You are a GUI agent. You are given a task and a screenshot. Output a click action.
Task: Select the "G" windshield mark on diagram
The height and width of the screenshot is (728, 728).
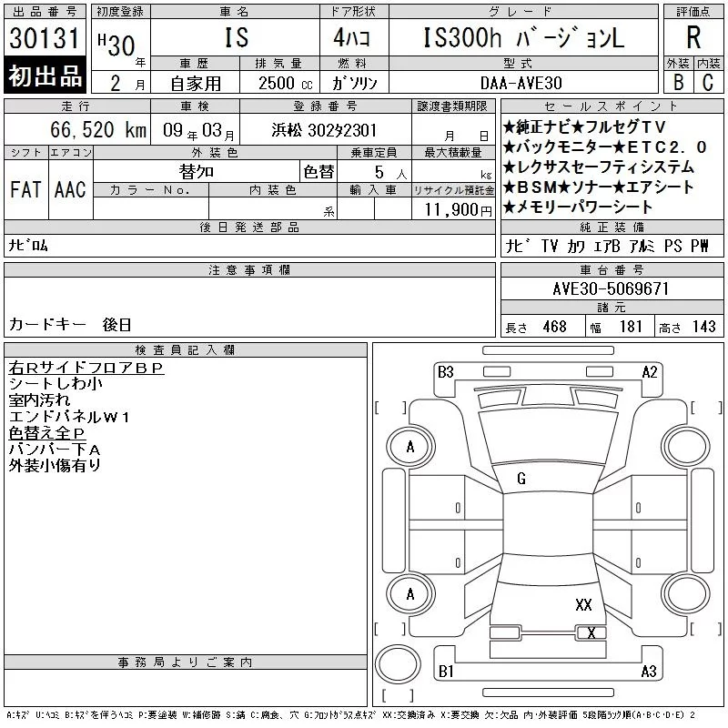coord(521,479)
